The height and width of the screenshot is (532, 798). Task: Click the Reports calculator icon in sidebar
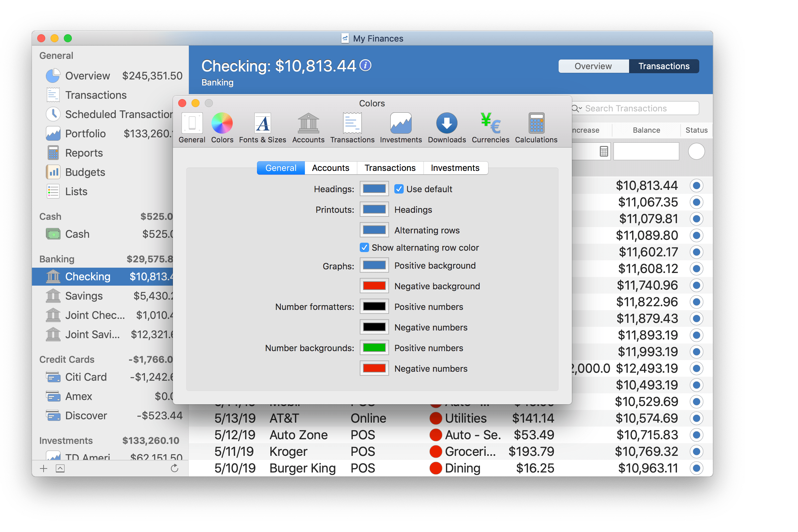coord(53,153)
